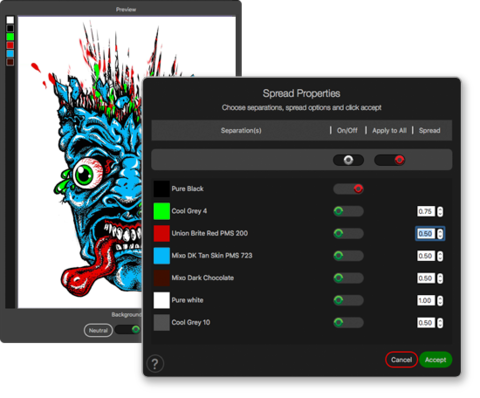Viewport: 480px width, 398px height.
Task: Open the help question mark icon
Action: point(155,363)
